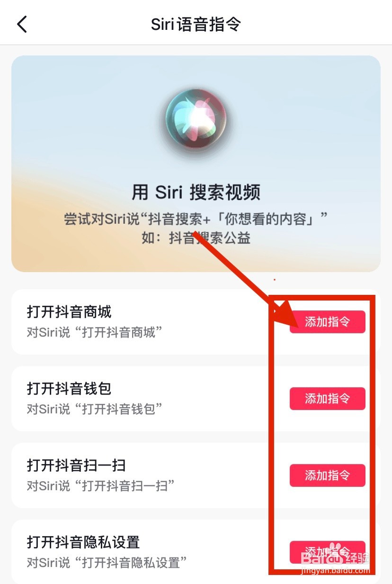Add the "打开抖音隐私设置" Siri command
This screenshot has height=584, width=392.
coord(328,552)
